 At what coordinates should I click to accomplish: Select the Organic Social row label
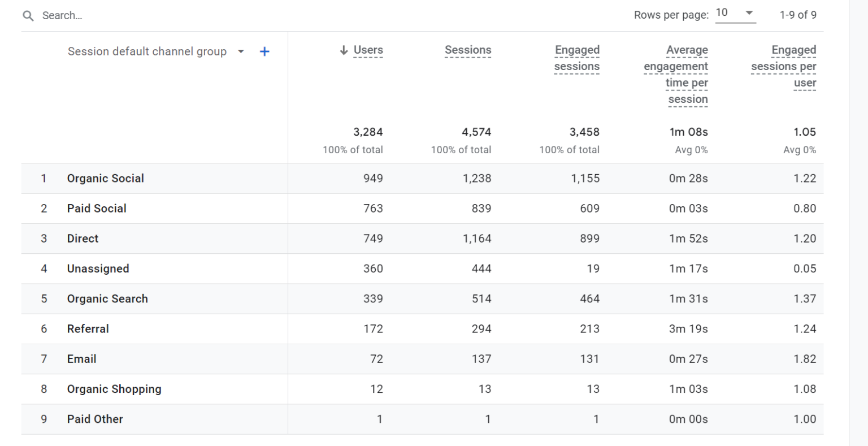106,179
